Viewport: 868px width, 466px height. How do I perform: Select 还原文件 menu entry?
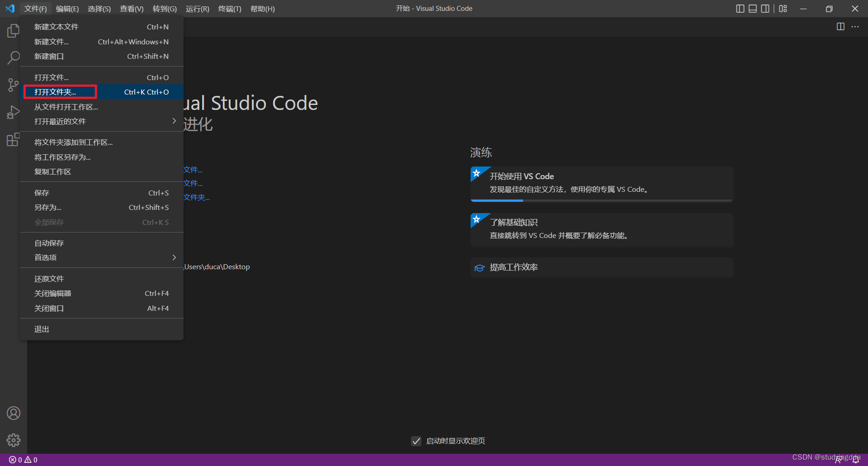tap(102, 279)
